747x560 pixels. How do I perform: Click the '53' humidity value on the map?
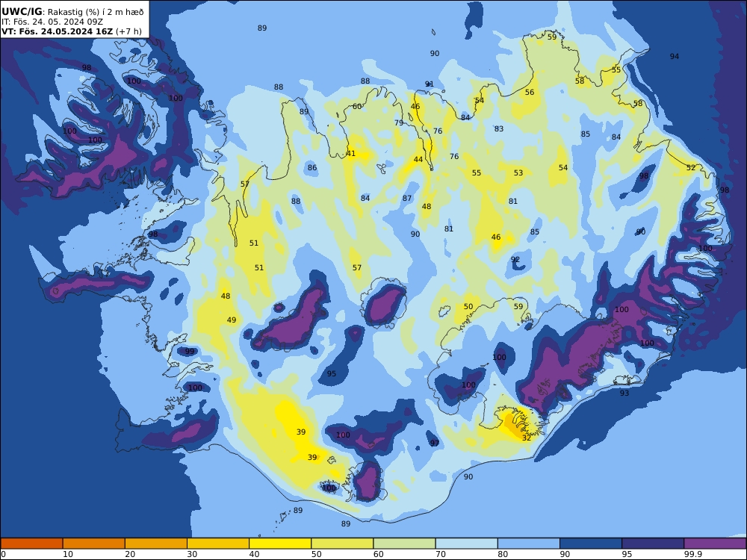pyautogui.click(x=518, y=173)
